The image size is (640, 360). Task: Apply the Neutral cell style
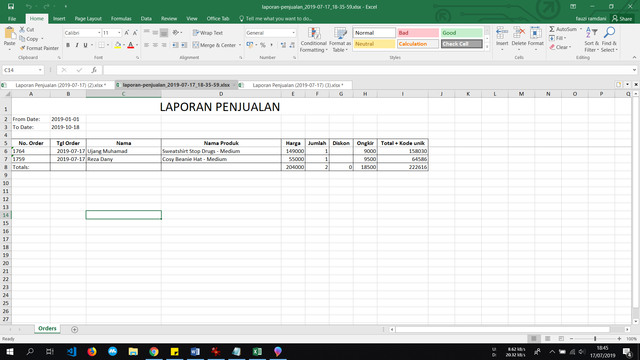(x=374, y=44)
